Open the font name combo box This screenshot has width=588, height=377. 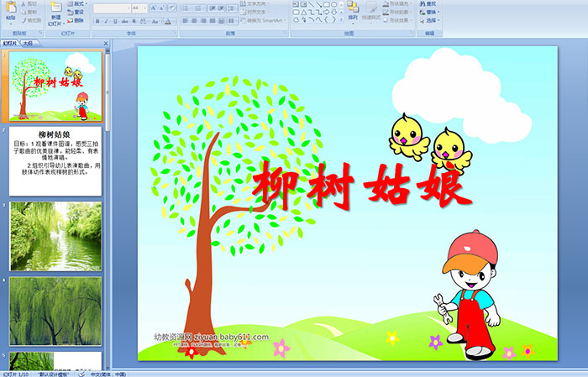coord(112,8)
